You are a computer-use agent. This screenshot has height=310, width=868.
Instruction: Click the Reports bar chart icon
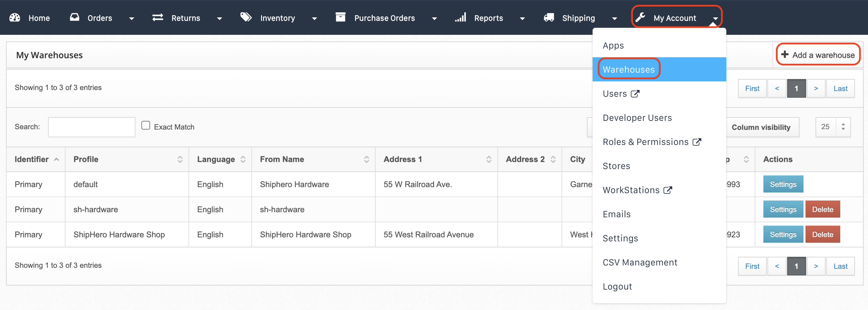(x=460, y=17)
